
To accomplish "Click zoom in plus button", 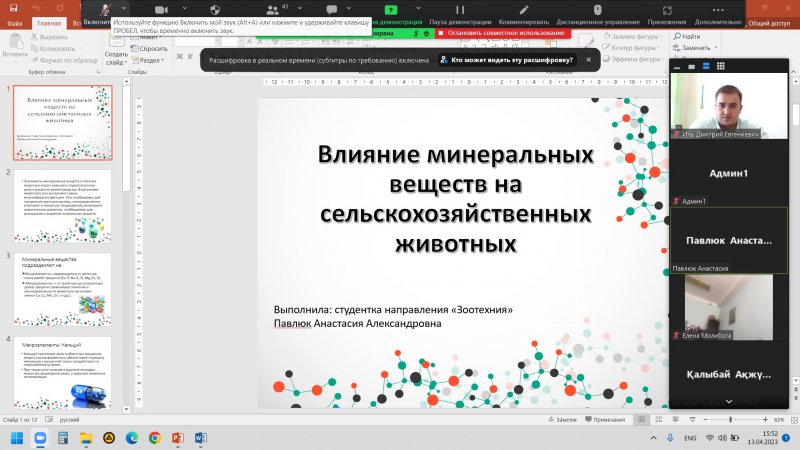I will pos(765,419).
